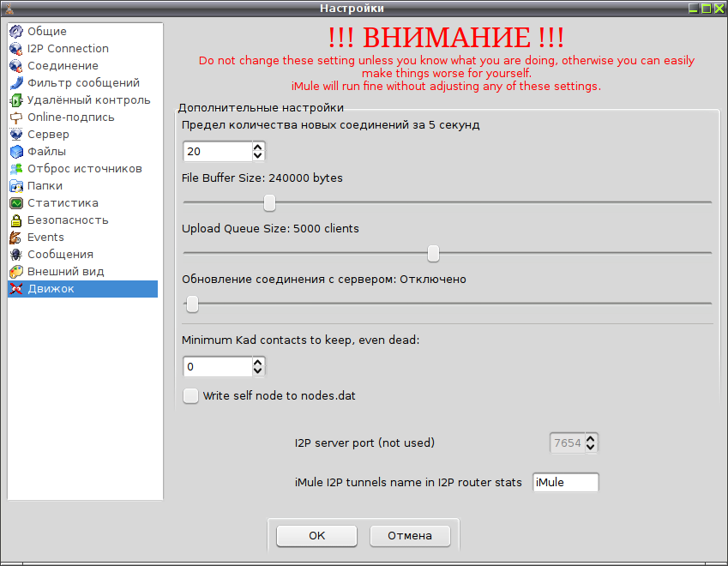Click the Сообщения bug icon
Screen dimensions: 728x566
coord(15,255)
